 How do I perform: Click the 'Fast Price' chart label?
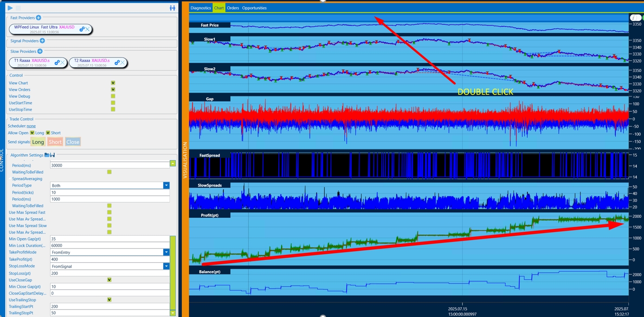pyautogui.click(x=210, y=25)
